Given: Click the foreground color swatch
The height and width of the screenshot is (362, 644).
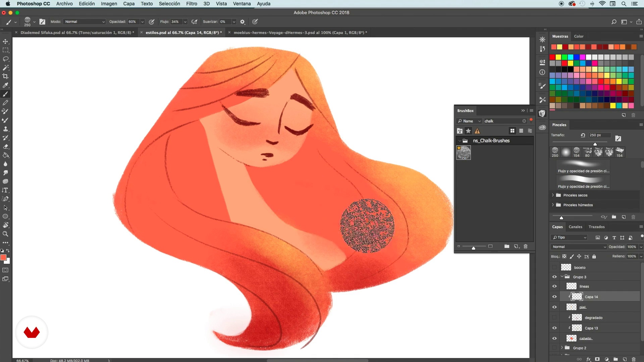Looking at the screenshot, I should pos(3,257).
